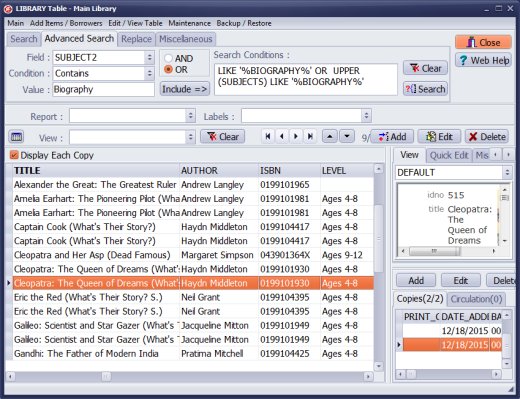
Task: Go to previous record arrow
Action: click(282, 136)
